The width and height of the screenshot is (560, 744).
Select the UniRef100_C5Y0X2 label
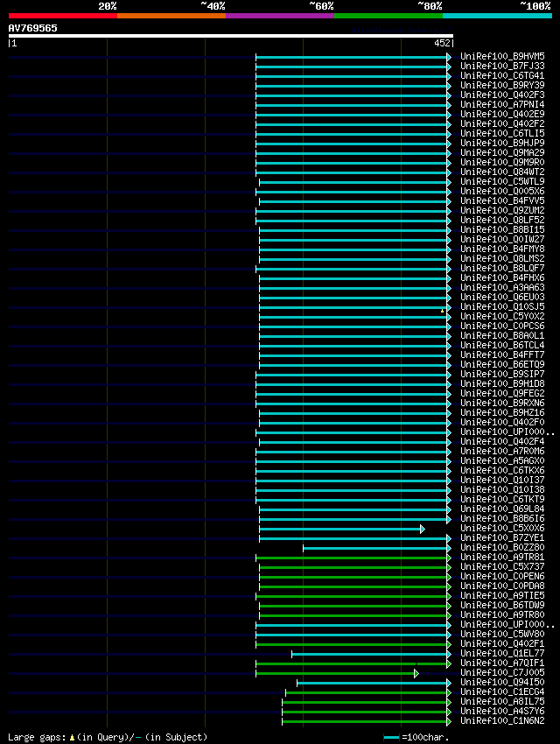[x=502, y=316]
